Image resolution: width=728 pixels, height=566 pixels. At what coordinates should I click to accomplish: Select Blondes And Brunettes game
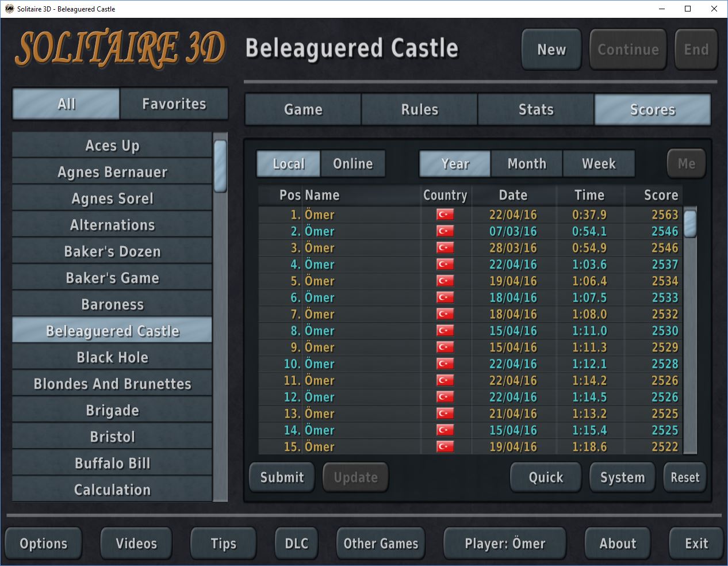(112, 384)
